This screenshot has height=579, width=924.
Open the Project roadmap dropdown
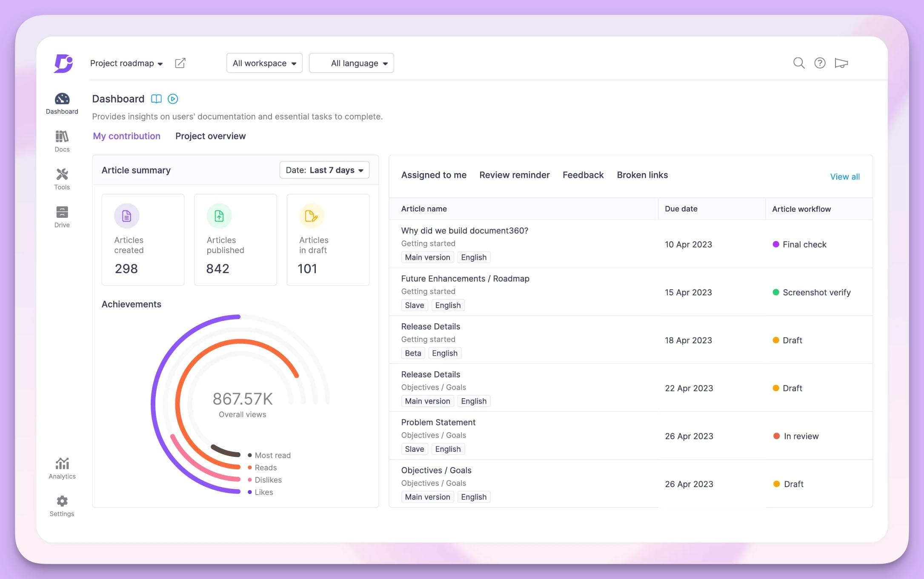pos(126,63)
